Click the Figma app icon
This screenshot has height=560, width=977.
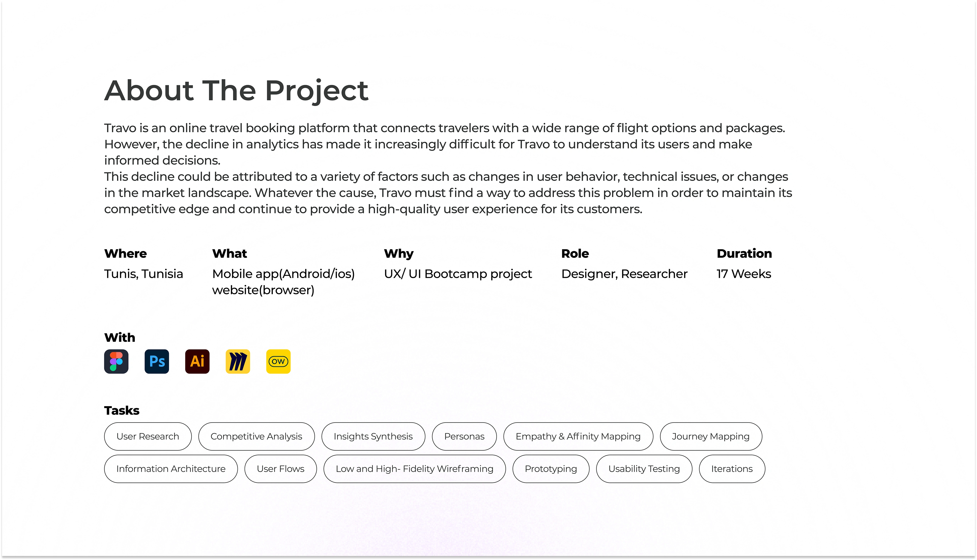tap(116, 361)
